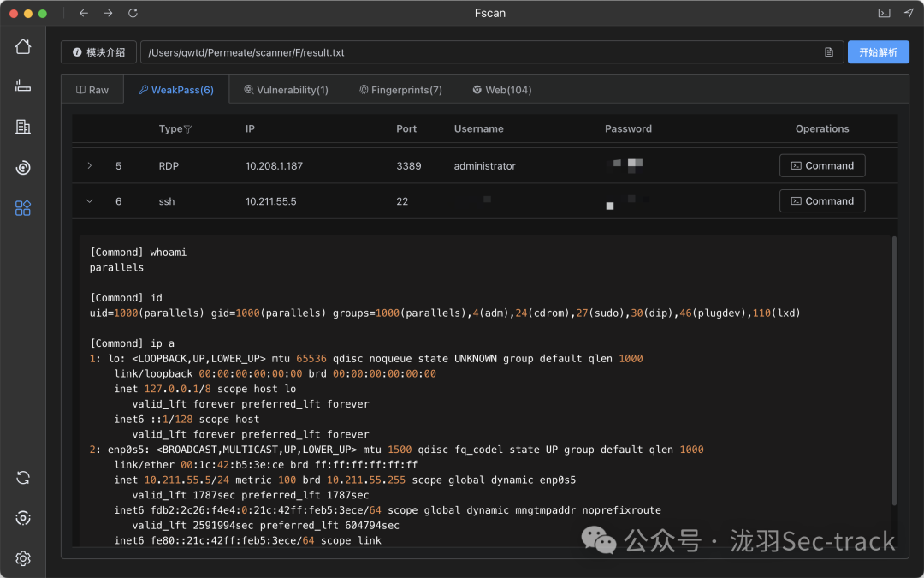The height and width of the screenshot is (578, 924).
Task: Click the file browse icon in path field
Action: (x=829, y=52)
